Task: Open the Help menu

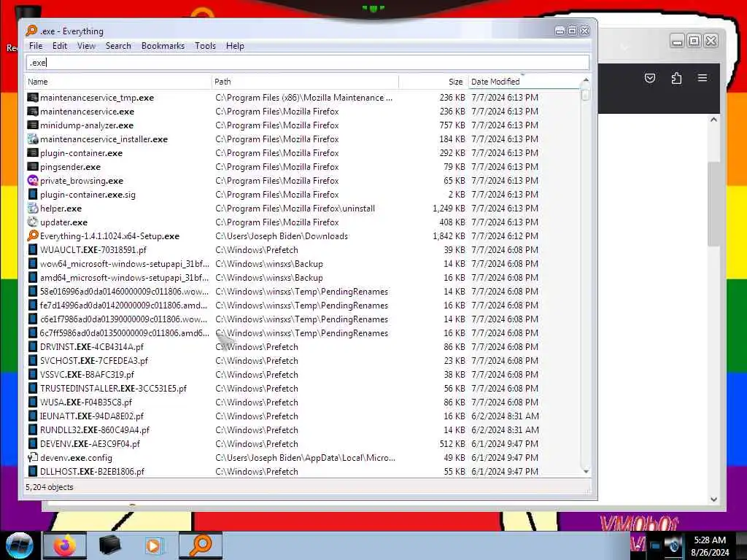Action: pos(235,46)
